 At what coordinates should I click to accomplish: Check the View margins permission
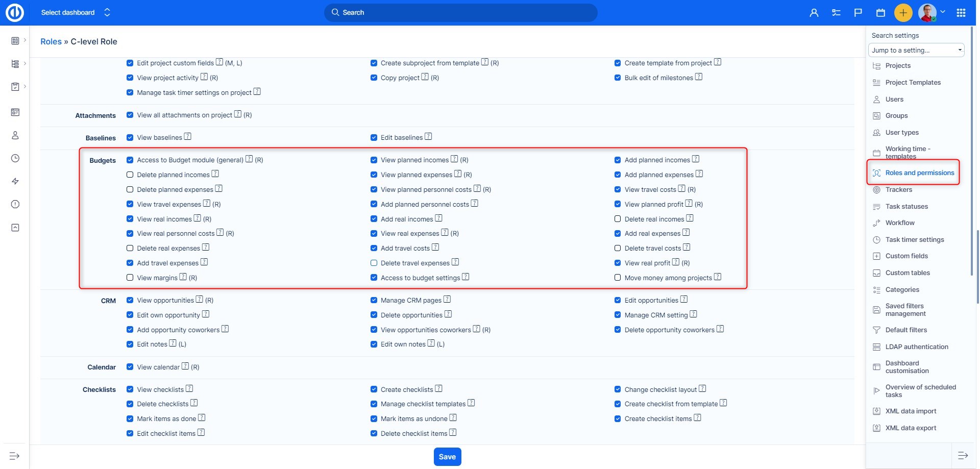130,278
